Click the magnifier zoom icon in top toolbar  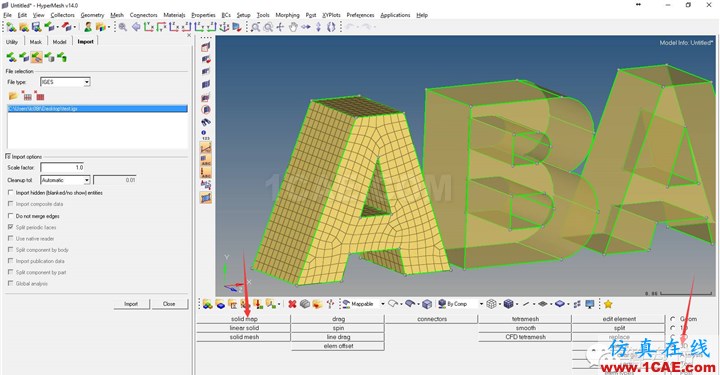123,27
